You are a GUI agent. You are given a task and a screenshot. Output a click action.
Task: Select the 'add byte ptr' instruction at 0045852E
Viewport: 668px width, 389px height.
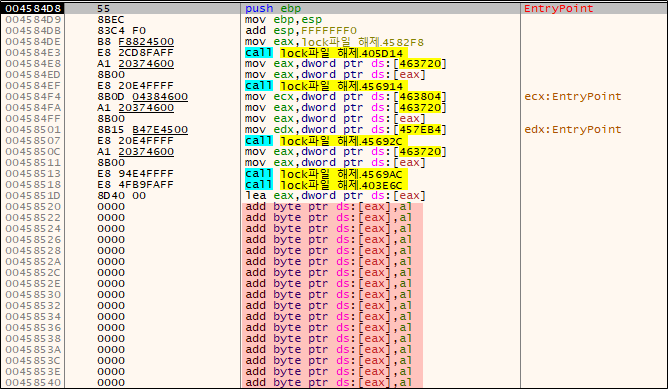click(x=328, y=284)
